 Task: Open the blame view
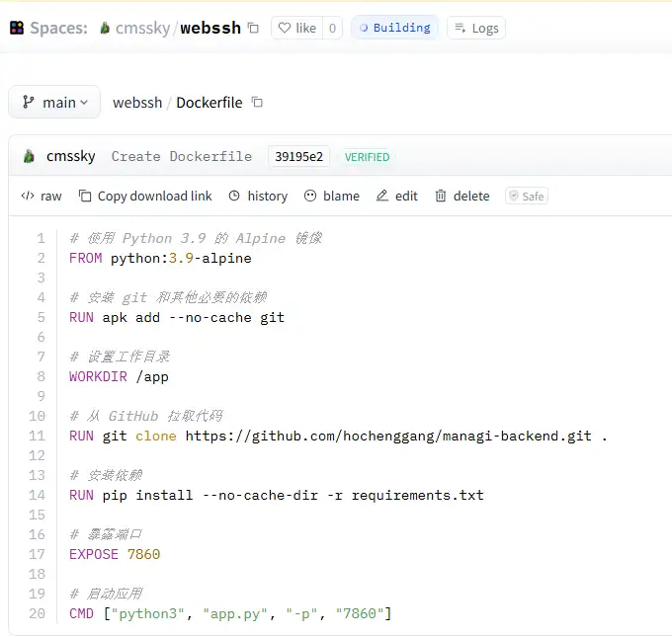pos(332,196)
